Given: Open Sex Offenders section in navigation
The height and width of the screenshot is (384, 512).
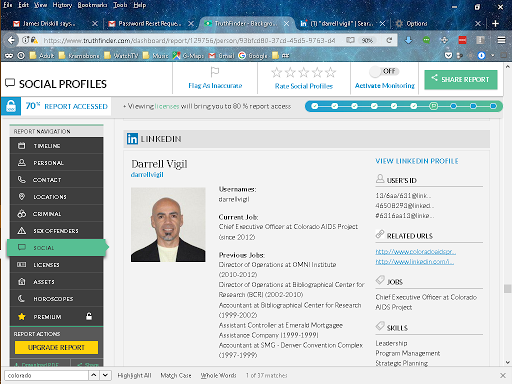Looking at the screenshot, I should 56,231.
